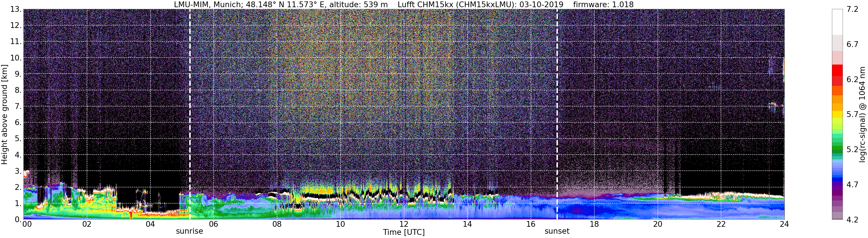Click the '0.' height axis tick label
868x238 pixels.
tap(18, 220)
